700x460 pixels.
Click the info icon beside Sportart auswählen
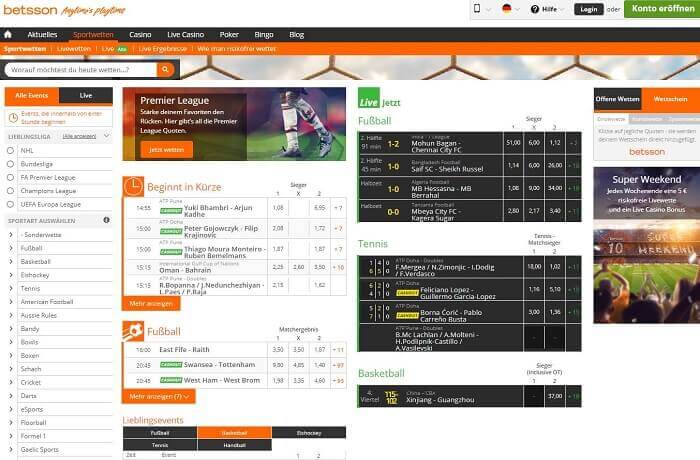pyautogui.click(x=106, y=220)
